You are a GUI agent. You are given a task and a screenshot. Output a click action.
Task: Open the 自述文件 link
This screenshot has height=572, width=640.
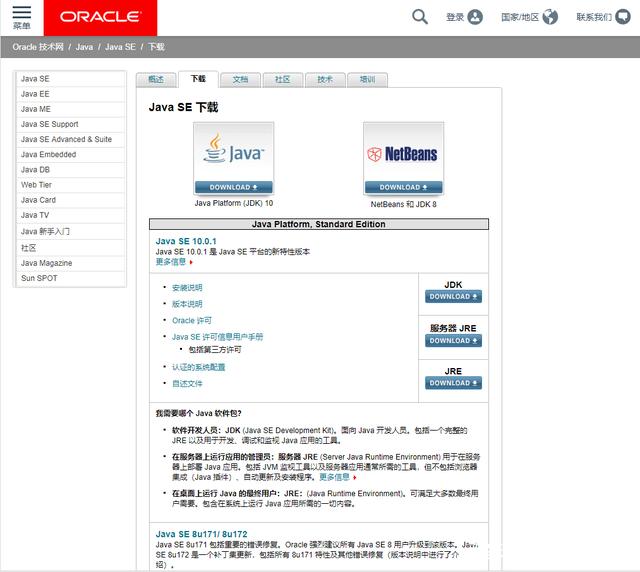(187, 383)
